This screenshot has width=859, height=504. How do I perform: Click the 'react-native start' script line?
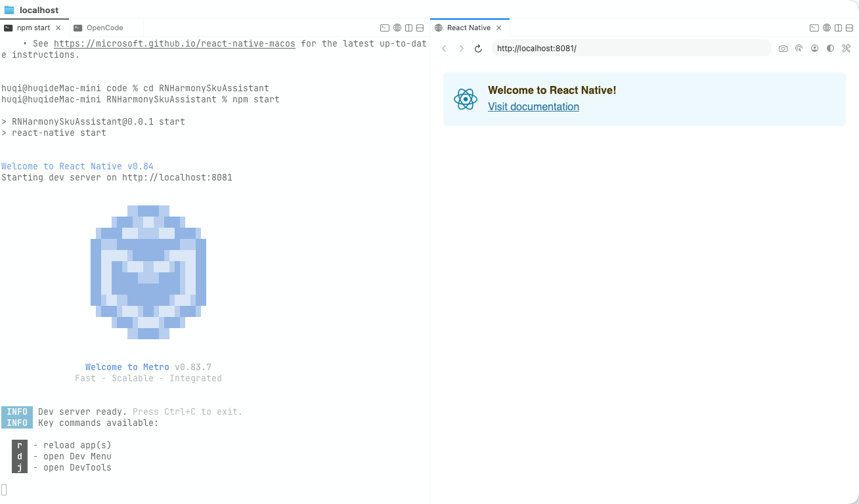point(54,133)
